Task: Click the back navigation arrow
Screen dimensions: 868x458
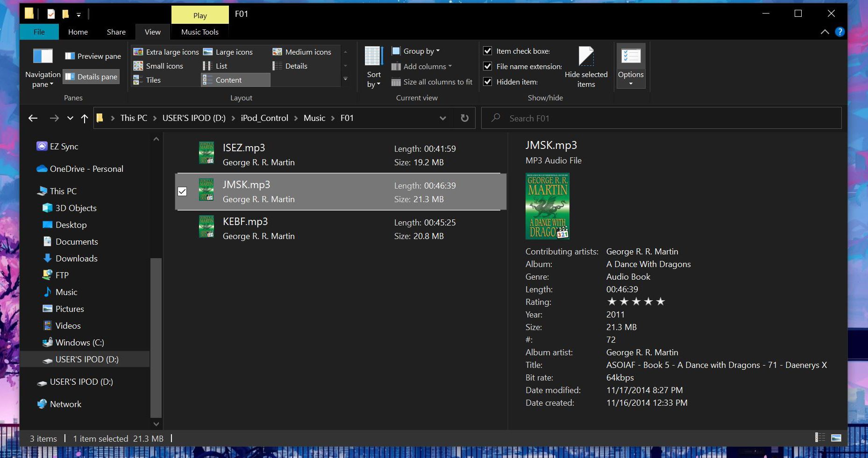Action: pos(33,119)
